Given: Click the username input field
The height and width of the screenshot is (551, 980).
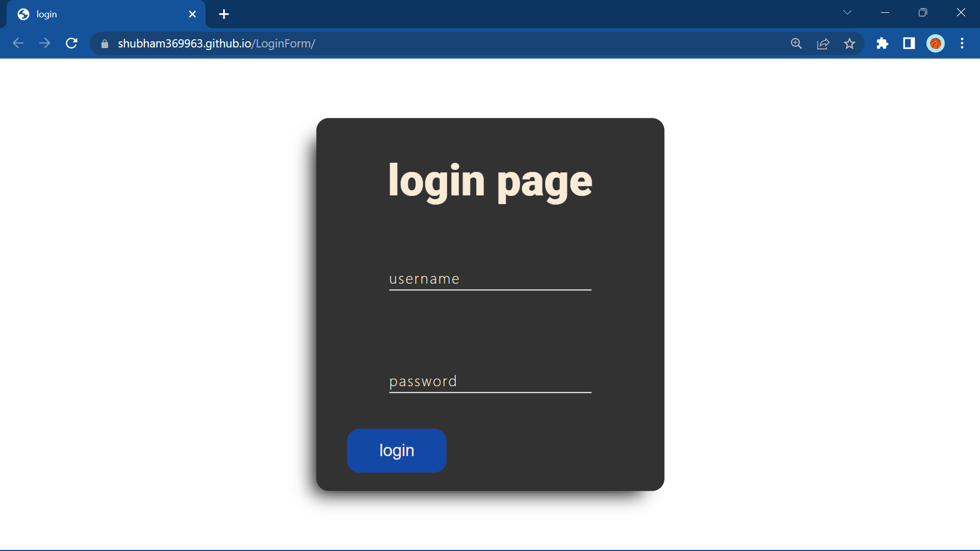Looking at the screenshot, I should click(x=489, y=279).
